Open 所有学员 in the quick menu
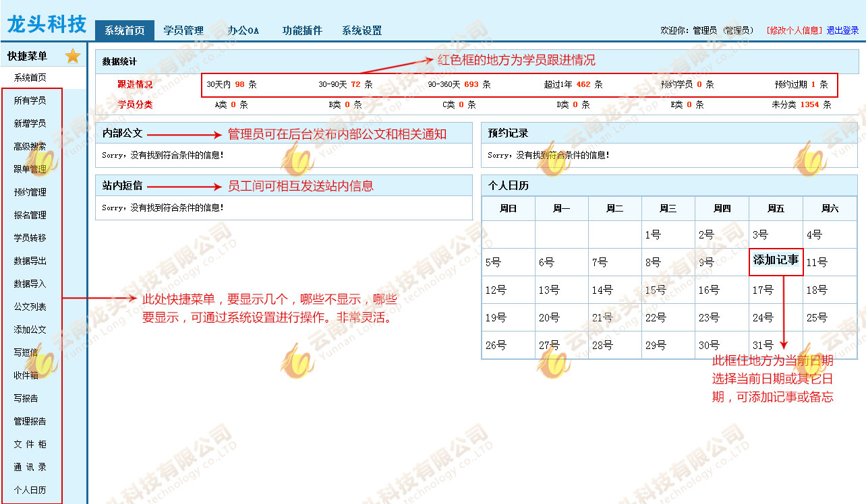Viewport: 866px width, 504px height. tap(30, 100)
